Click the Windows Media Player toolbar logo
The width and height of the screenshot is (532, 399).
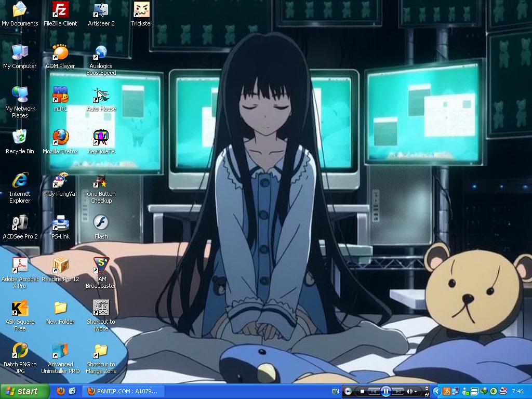(x=348, y=391)
